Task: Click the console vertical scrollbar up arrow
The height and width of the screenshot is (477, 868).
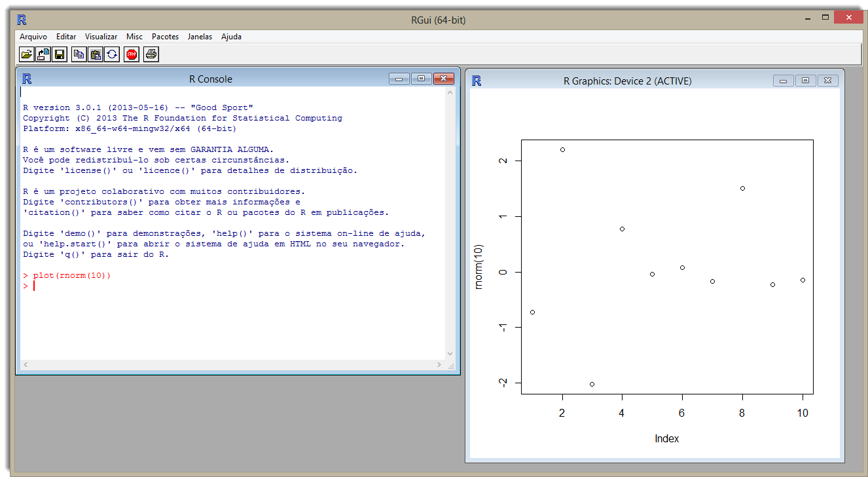Action: (x=450, y=93)
